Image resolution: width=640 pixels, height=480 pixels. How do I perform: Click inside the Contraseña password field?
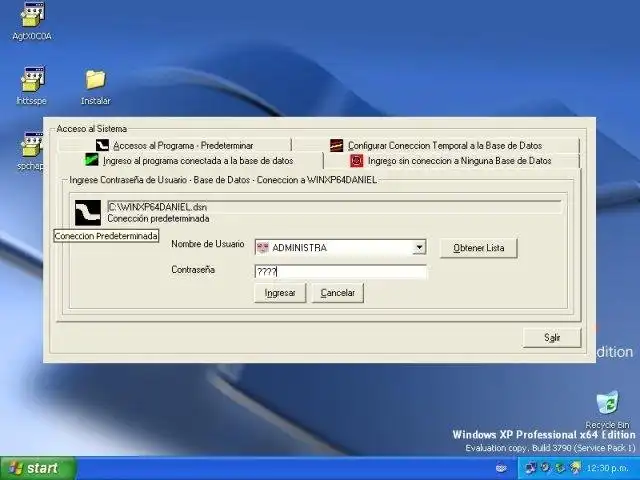pyautogui.click(x=340, y=271)
